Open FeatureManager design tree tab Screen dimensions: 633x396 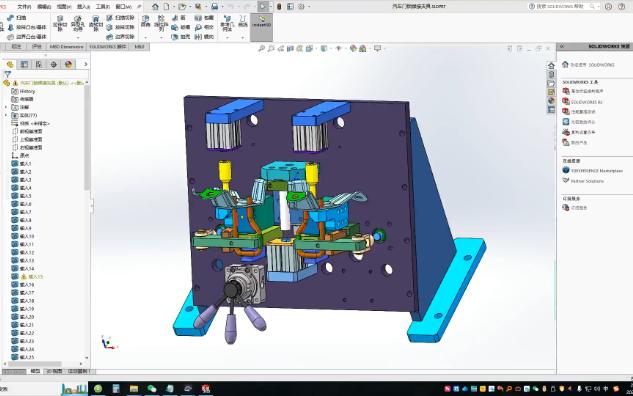coord(10,64)
